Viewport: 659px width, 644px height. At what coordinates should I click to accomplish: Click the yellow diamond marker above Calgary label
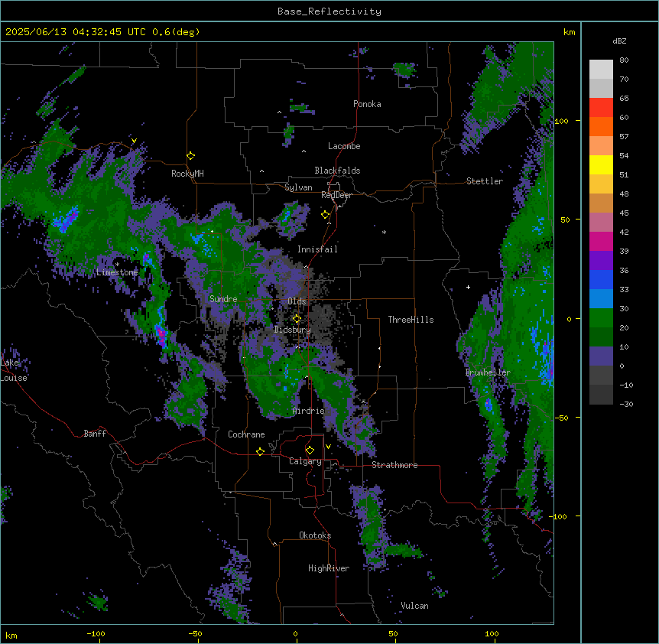pos(310,450)
